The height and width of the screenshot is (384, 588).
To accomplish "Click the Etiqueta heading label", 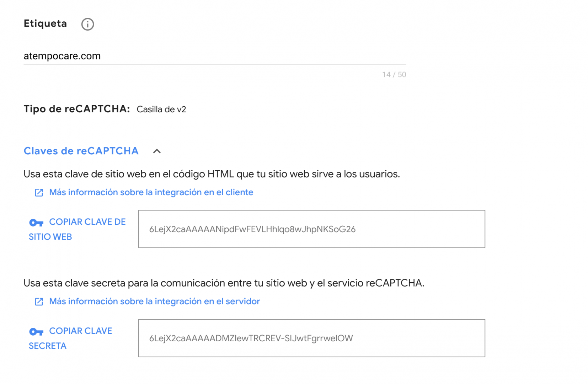I will [x=45, y=23].
